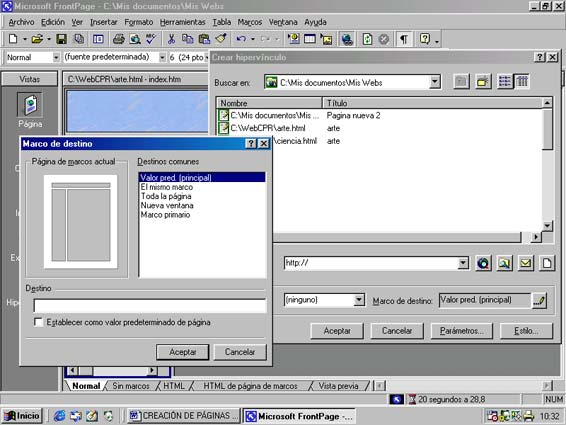Click the Open file folder icon
The height and width of the screenshot is (425, 566).
pyautogui.click(x=37, y=39)
